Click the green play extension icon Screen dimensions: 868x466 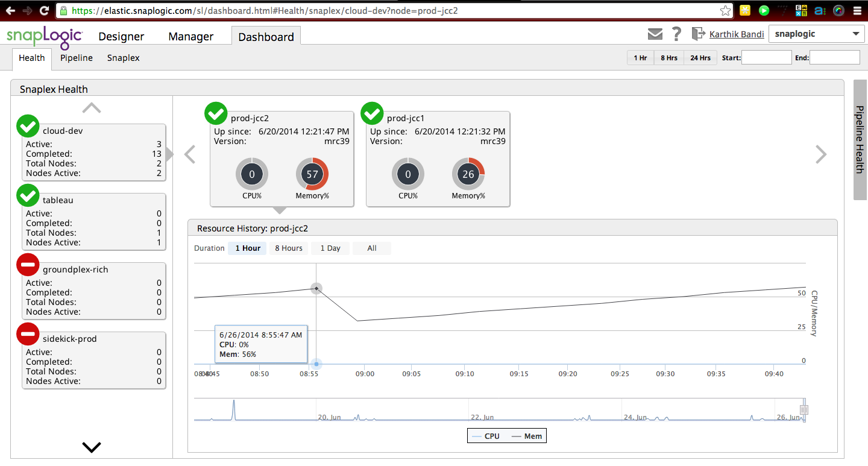pos(764,10)
